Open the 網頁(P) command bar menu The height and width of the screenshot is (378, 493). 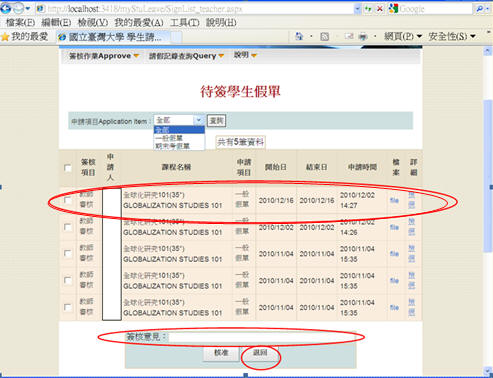coord(403,36)
